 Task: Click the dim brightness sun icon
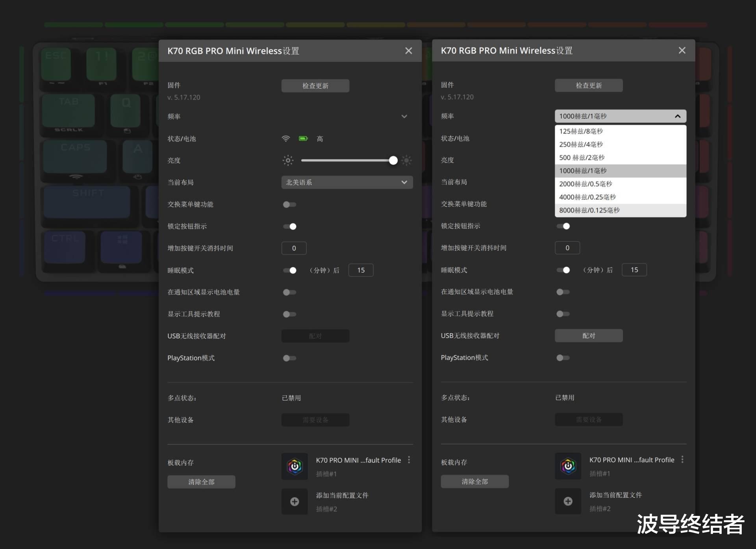click(288, 160)
